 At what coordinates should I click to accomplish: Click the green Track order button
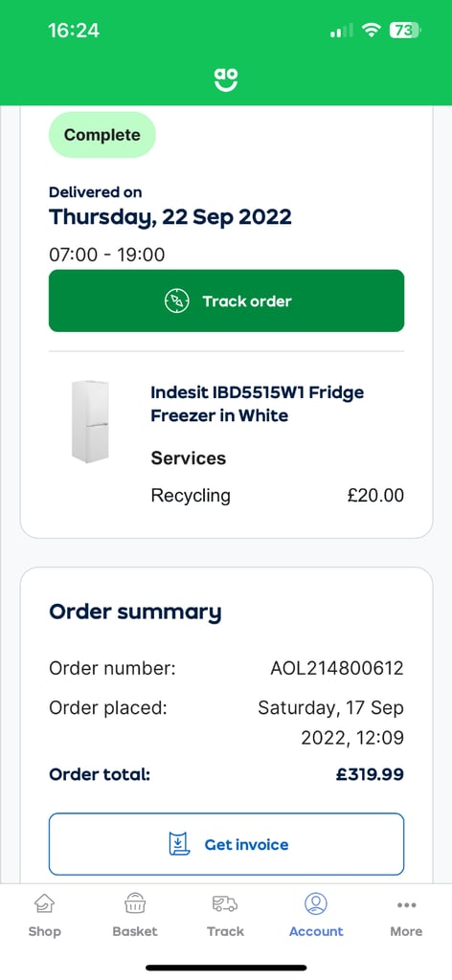226,301
